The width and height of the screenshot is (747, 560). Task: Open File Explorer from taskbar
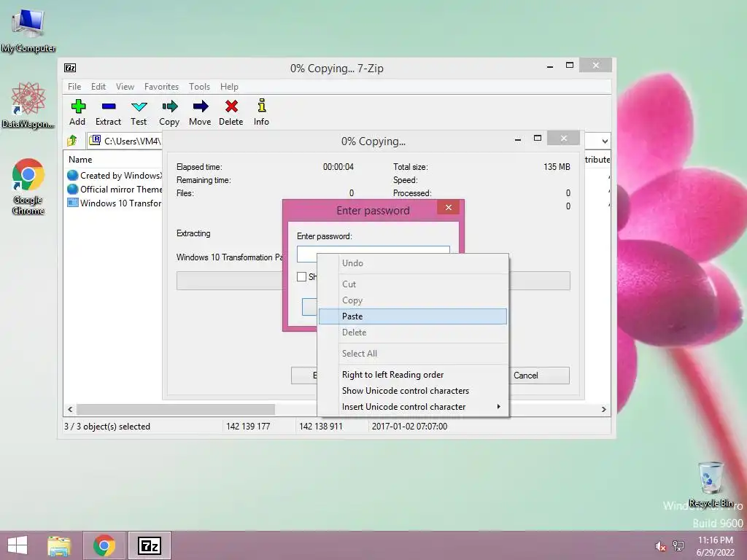point(59,545)
